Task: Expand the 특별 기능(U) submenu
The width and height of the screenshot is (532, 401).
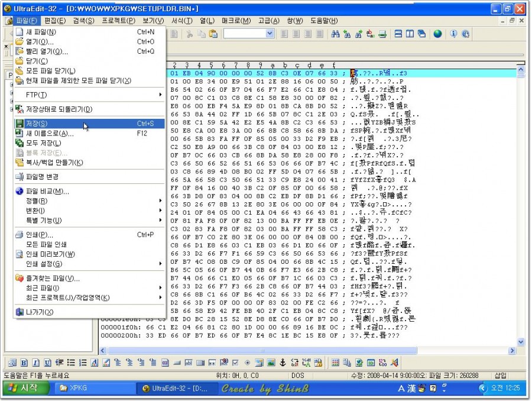Action: click(90, 221)
